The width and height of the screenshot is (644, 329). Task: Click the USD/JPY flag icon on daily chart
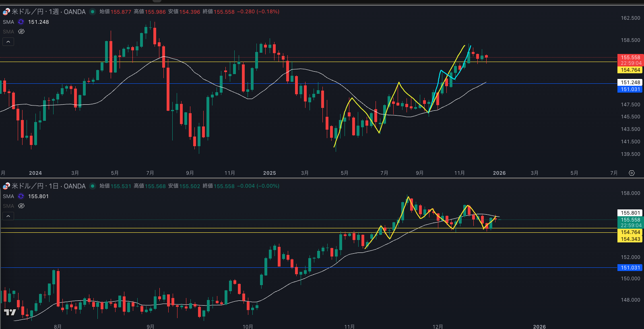6,186
